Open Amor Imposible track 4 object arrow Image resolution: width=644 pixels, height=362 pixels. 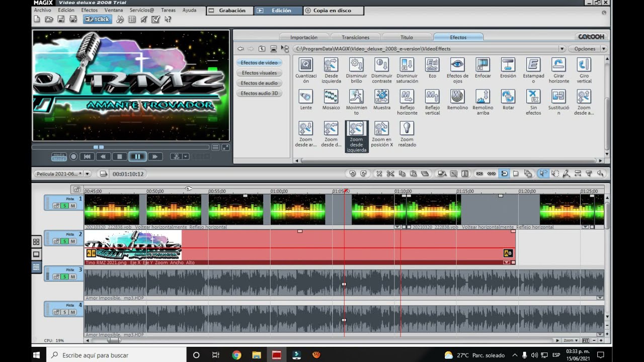pyautogui.click(x=600, y=334)
